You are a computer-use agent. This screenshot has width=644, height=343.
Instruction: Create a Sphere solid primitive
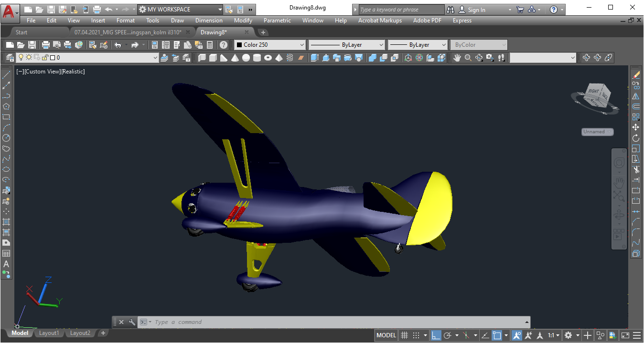tap(246, 58)
